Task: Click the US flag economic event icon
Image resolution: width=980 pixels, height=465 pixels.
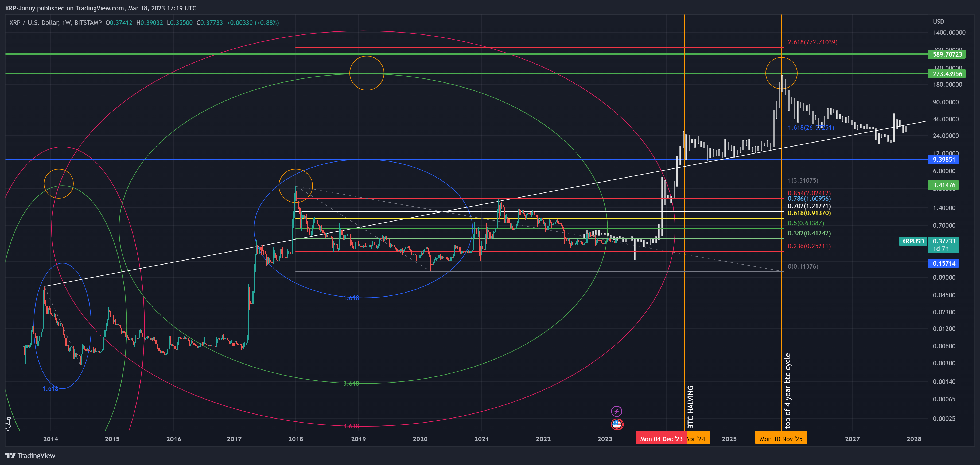Action: coord(617,424)
